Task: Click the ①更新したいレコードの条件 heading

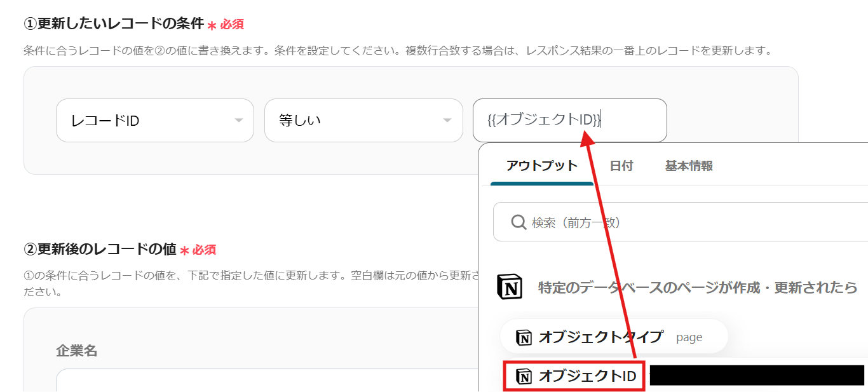Action: pos(114,24)
